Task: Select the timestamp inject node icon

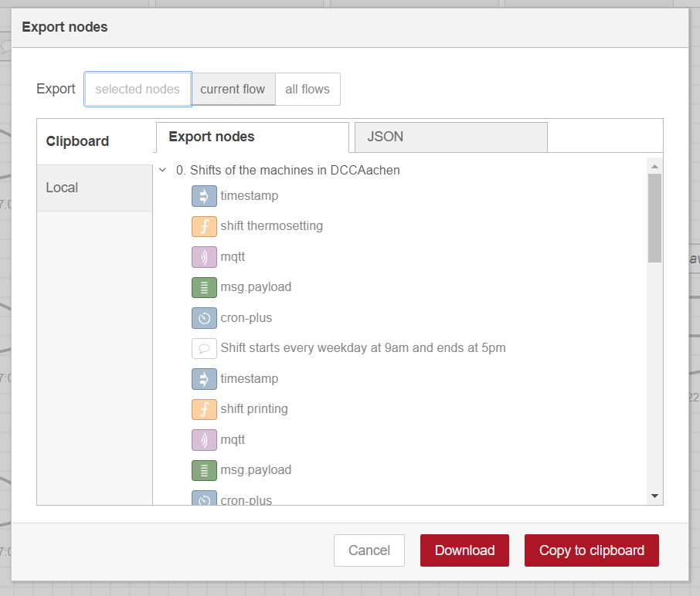Action: click(x=204, y=196)
